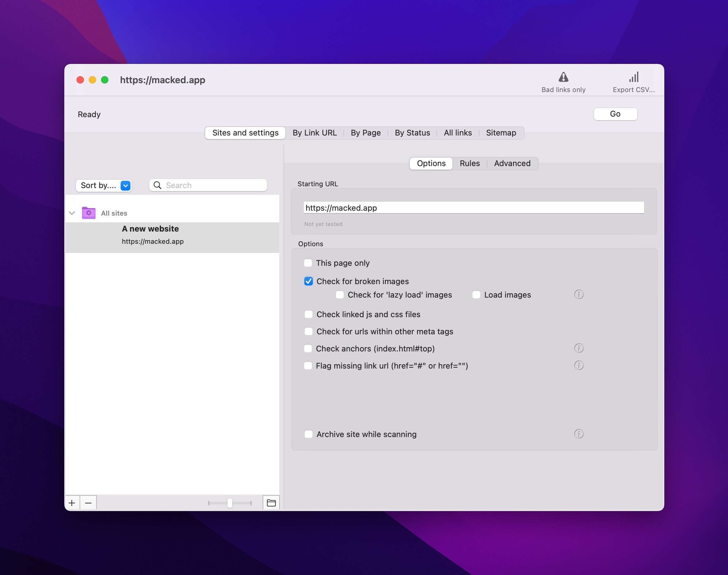Click the Starting URL text field
The width and height of the screenshot is (728, 575).
coord(473,208)
